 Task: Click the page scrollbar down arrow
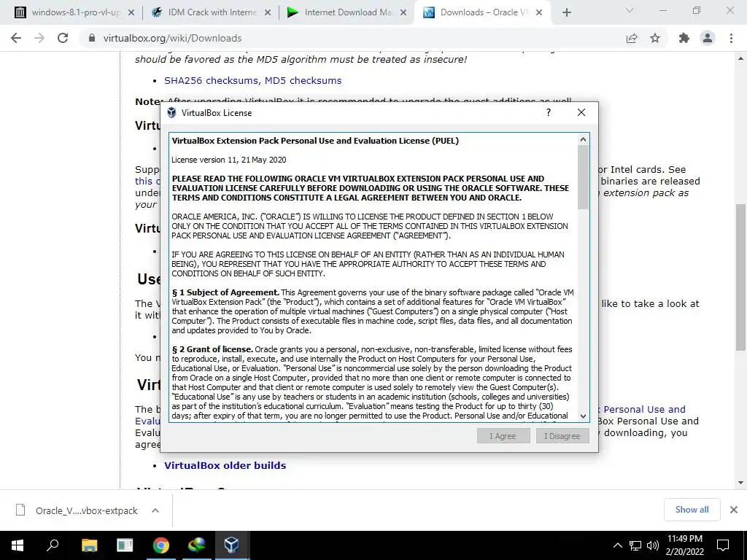740,483
